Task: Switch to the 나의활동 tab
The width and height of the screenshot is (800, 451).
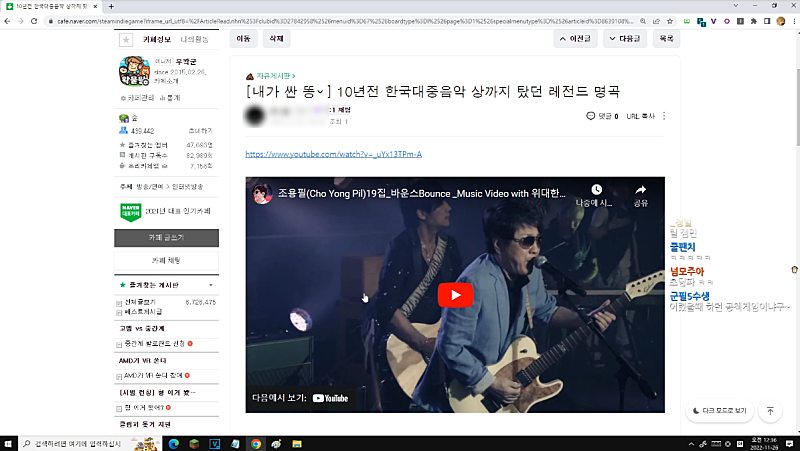Action: (194, 40)
